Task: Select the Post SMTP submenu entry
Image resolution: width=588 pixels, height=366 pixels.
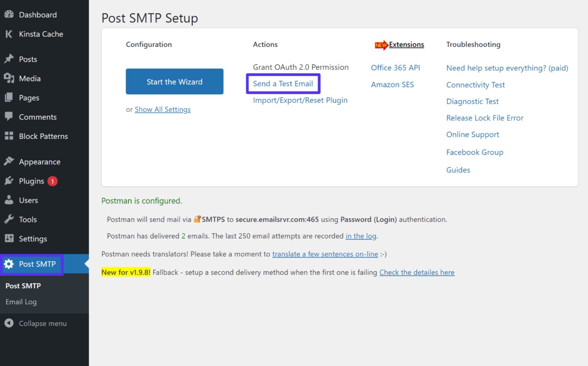Action: point(23,286)
